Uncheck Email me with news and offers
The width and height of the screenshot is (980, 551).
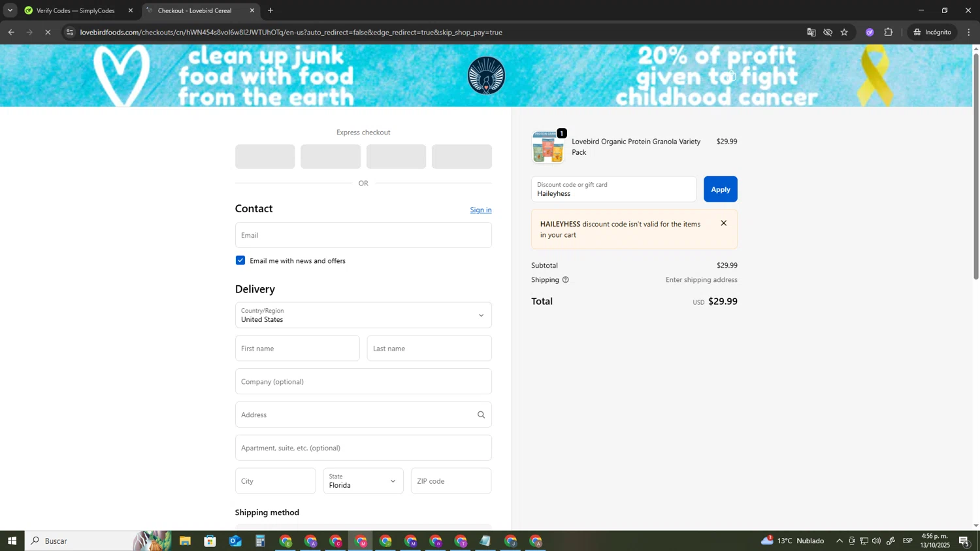coord(240,260)
